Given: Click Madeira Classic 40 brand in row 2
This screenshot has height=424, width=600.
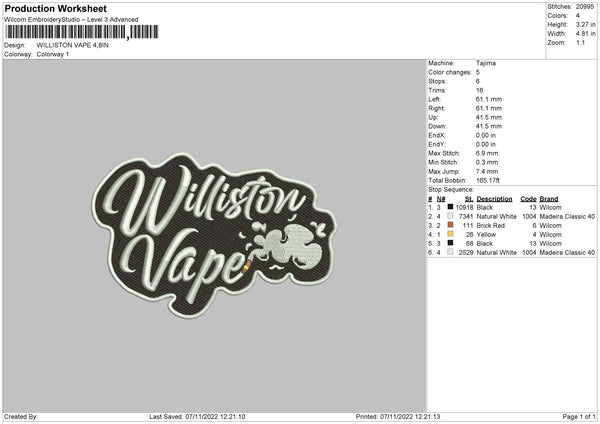Looking at the screenshot, I should [x=567, y=217].
